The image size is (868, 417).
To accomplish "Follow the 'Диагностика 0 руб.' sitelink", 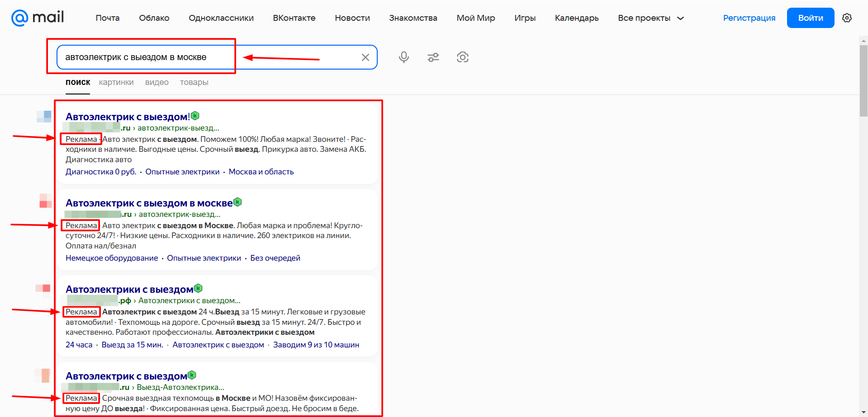I will tap(101, 172).
